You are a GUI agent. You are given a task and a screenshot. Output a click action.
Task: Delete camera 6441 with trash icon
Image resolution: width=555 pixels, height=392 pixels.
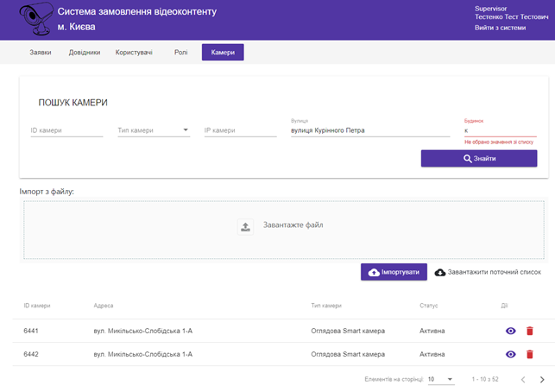click(530, 331)
